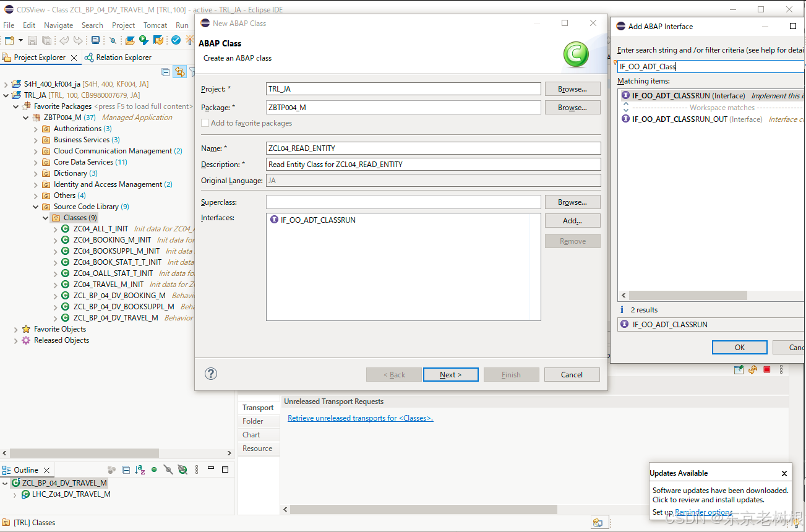Click the red stop icon in bottom panel

tap(767, 369)
